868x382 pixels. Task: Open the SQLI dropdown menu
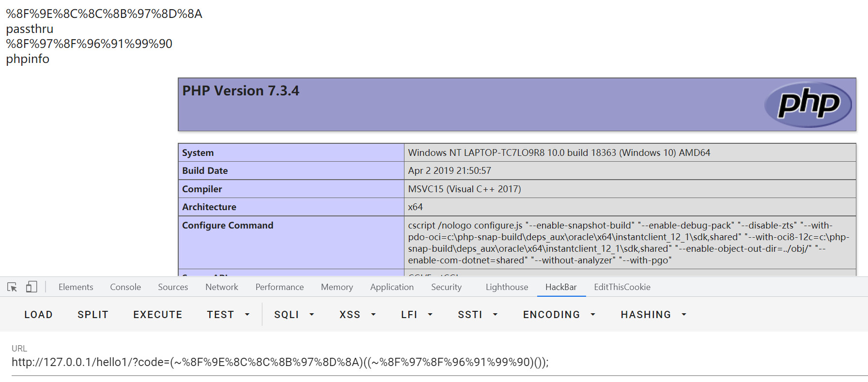coord(294,315)
